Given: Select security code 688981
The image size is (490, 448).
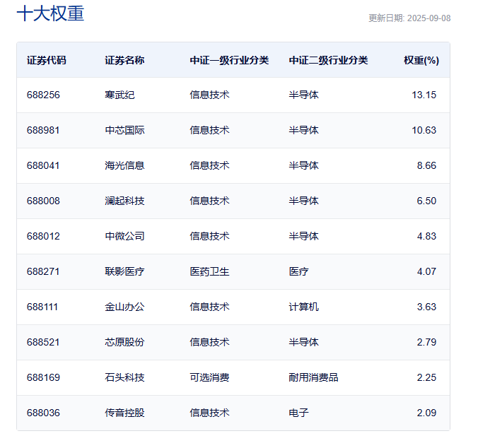Looking at the screenshot, I should (43, 130).
